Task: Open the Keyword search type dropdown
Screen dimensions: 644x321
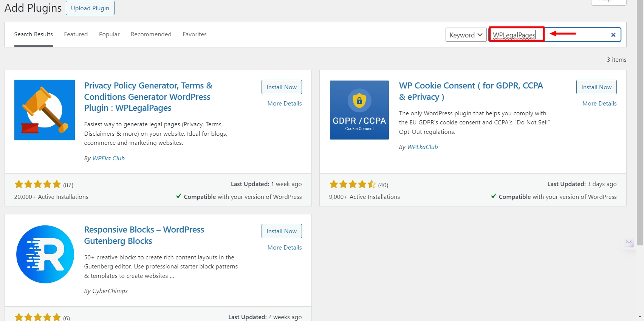Action: pos(466,35)
